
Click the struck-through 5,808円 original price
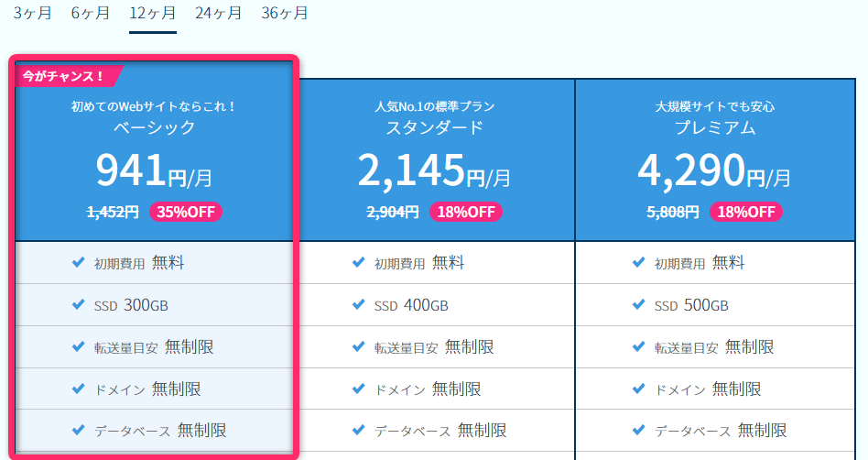(673, 212)
